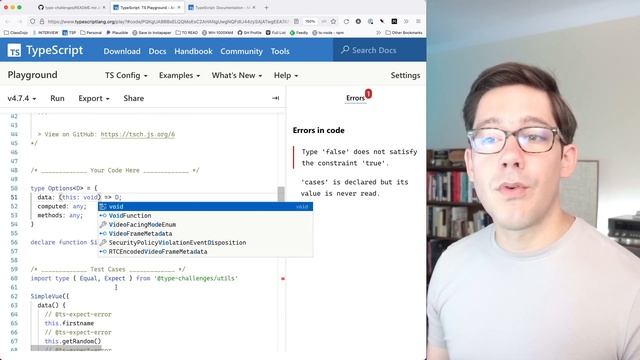Image resolution: width=640 pixels, height=360 pixels.
Task: Open the v4.7.4 version dropdown
Action: tap(22, 98)
